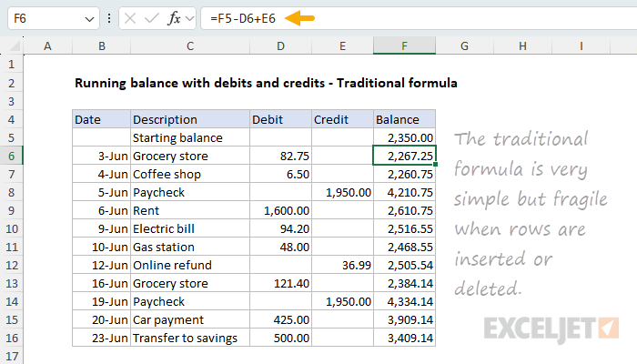
Task: Click debit cell 94.20
Action: pyautogui.click(x=280, y=228)
